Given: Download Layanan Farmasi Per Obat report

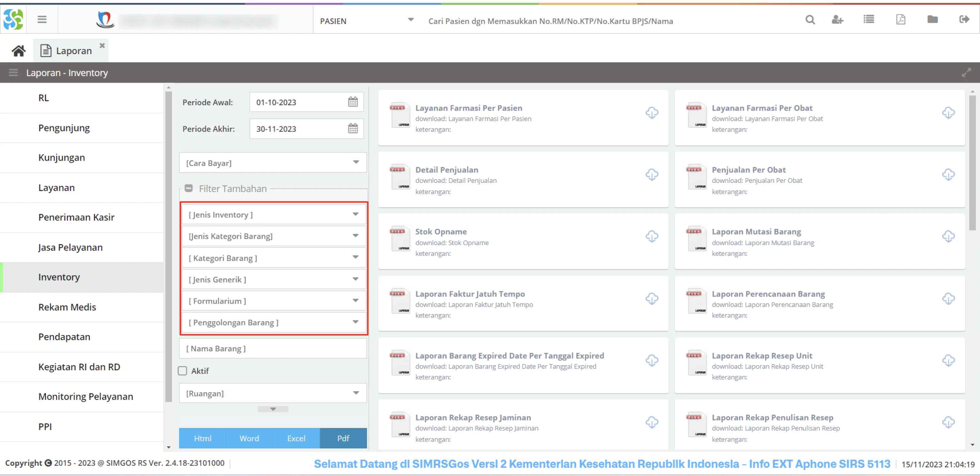Looking at the screenshot, I should [x=948, y=113].
